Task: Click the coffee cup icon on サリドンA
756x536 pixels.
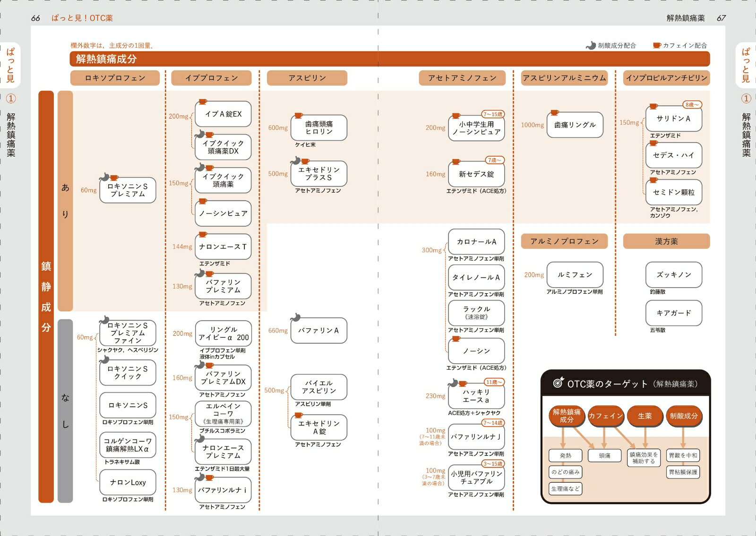Action: (653, 106)
